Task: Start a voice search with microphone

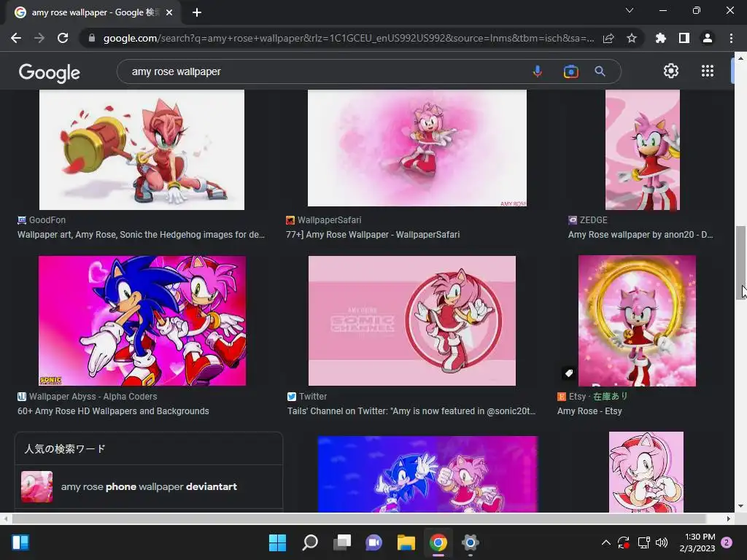Action: [x=538, y=71]
